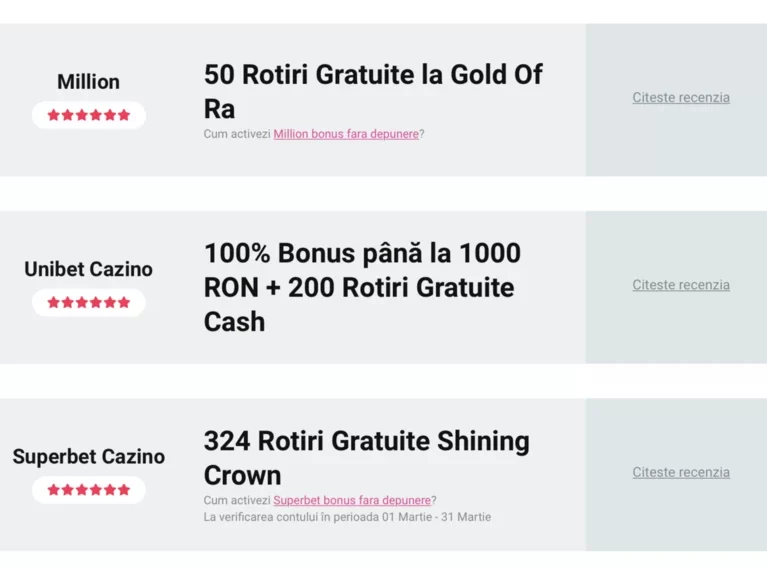The height and width of the screenshot is (568, 767).
Task: Click the Million casino name
Action: click(89, 82)
